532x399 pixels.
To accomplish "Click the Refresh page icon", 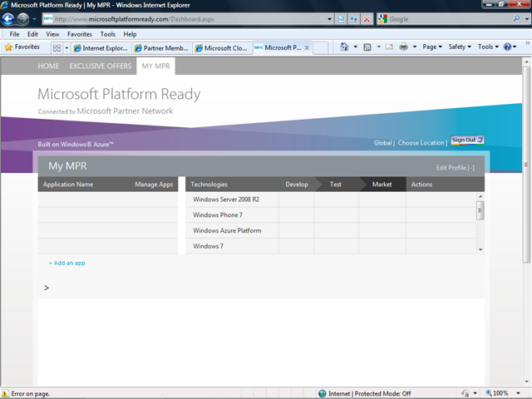I will coord(353,18).
